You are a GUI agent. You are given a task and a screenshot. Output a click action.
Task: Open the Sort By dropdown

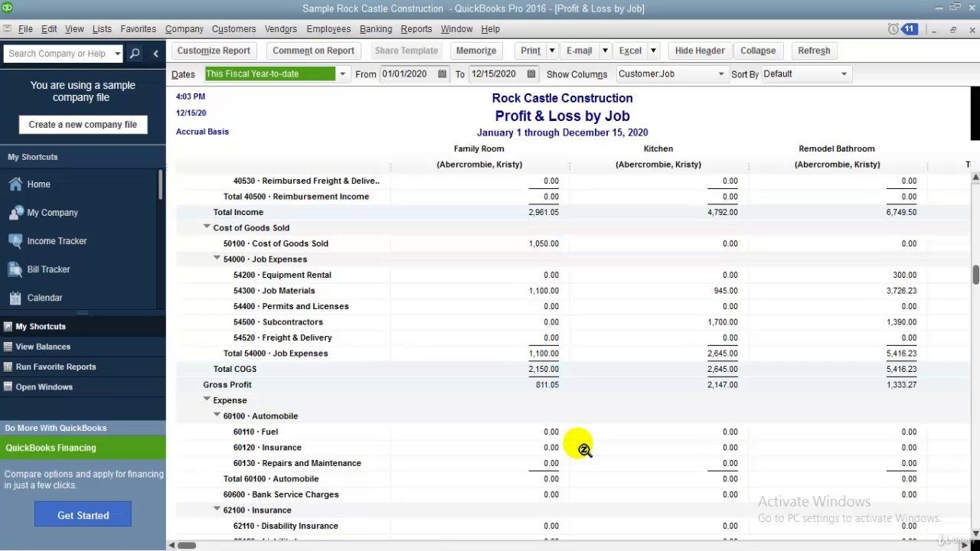click(844, 74)
